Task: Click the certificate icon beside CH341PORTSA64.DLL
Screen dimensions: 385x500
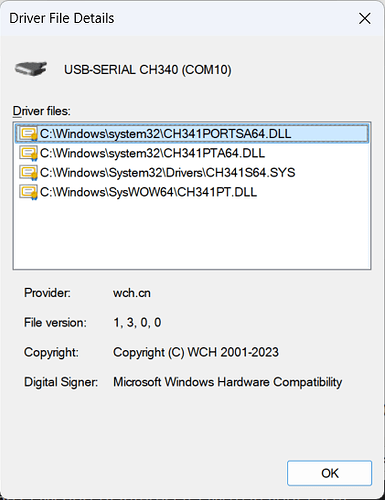Action: (x=28, y=134)
